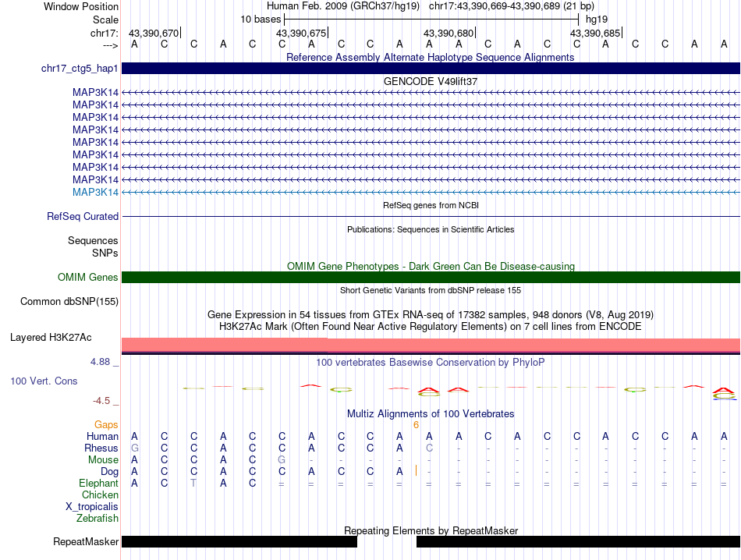Viewport: 741px width, 560px height.
Task: Open Short Genetic Variants from dbSNP title
Action: click(431, 290)
